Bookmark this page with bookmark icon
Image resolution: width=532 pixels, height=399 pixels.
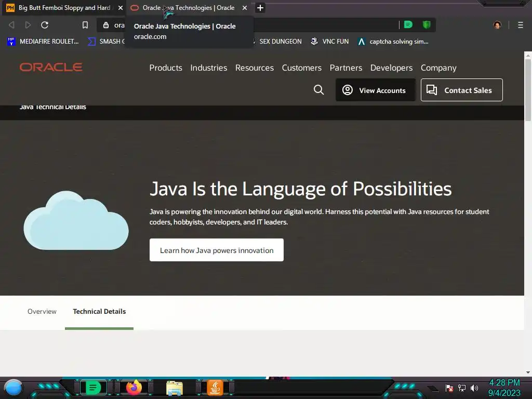coord(85,25)
